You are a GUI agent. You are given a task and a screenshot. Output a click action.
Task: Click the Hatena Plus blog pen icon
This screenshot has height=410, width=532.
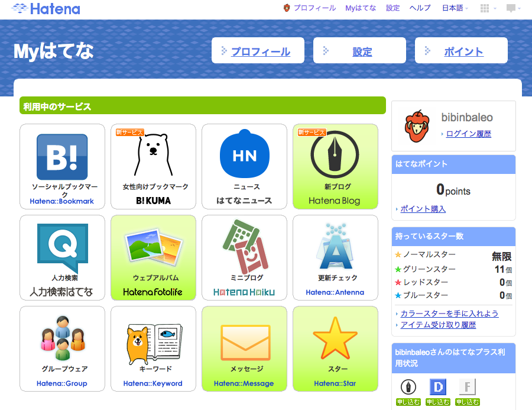408,386
